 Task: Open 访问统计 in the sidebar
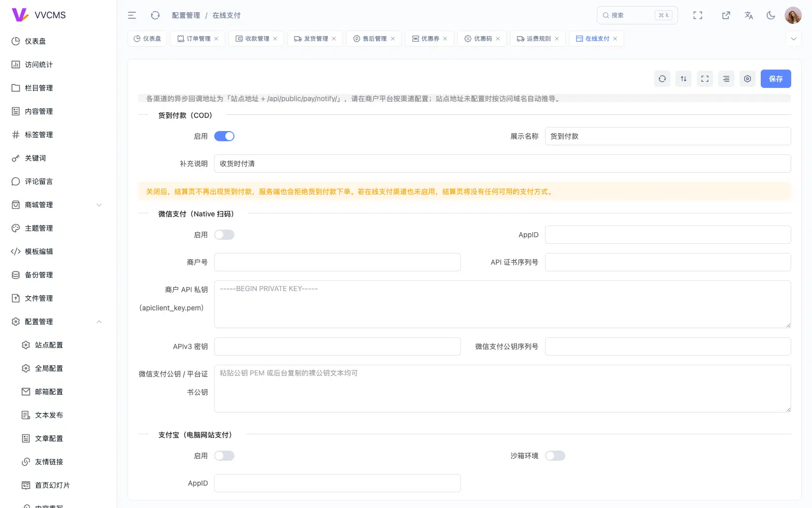(x=58, y=65)
